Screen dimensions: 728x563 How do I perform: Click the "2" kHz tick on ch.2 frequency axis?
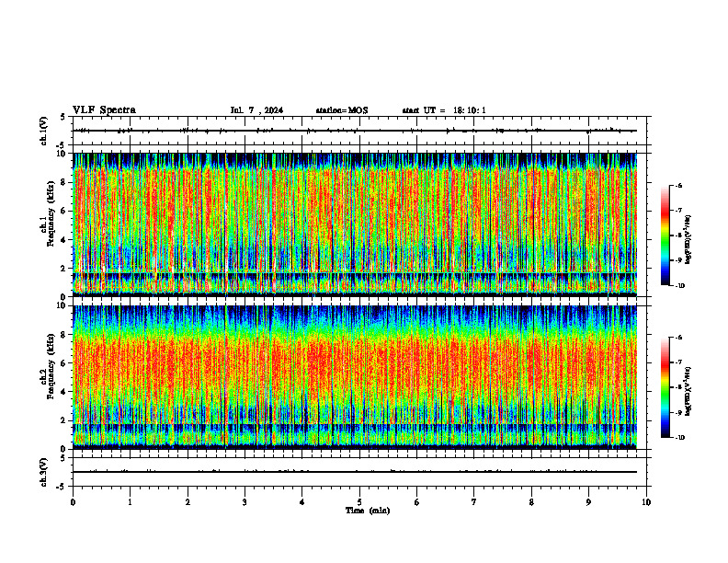(x=64, y=420)
